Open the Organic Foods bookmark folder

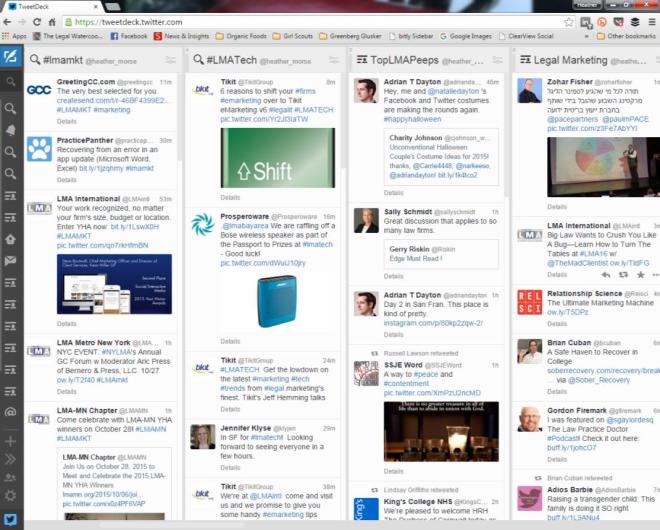[x=242, y=36]
